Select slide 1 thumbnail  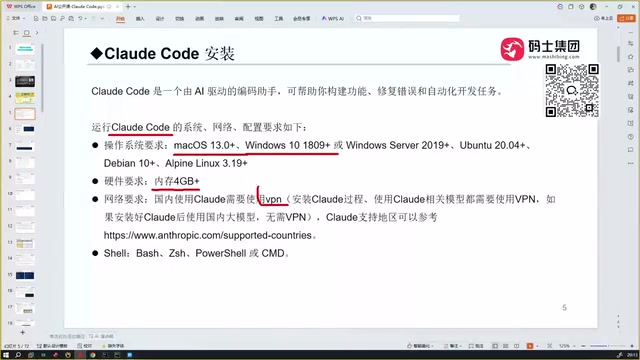click(x=25, y=49)
